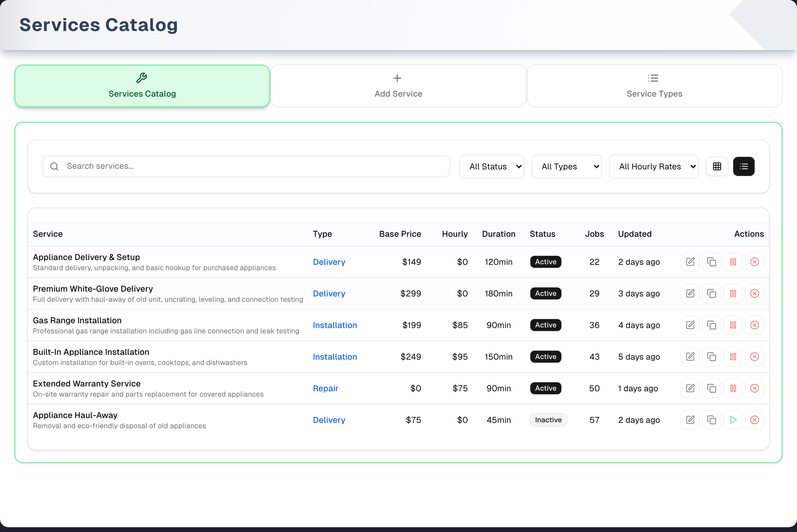The height and width of the screenshot is (532, 797).
Task: Edit the Appliance Delivery & Setup service
Action: (x=690, y=262)
